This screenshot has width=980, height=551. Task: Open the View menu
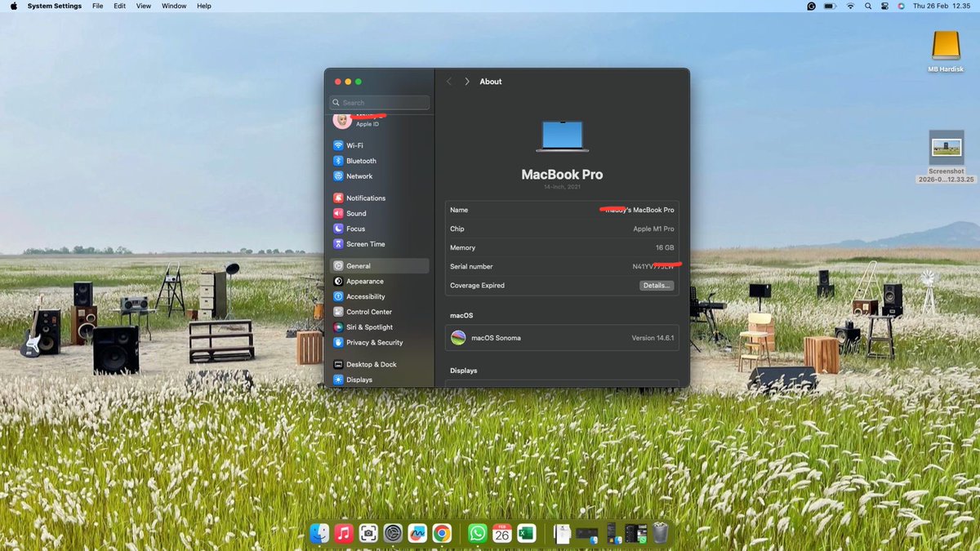(144, 6)
